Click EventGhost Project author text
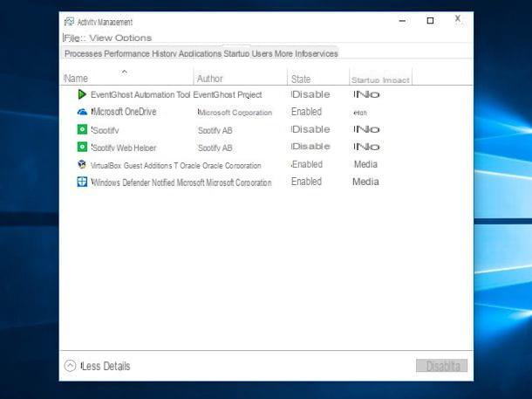The height and width of the screenshot is (399, 532). pos(228,94)
